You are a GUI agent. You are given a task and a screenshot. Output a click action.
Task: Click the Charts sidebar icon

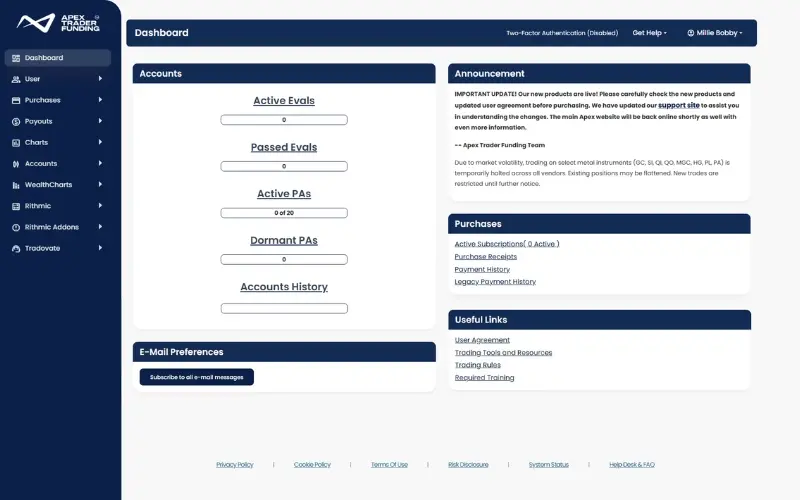(16, 143)
